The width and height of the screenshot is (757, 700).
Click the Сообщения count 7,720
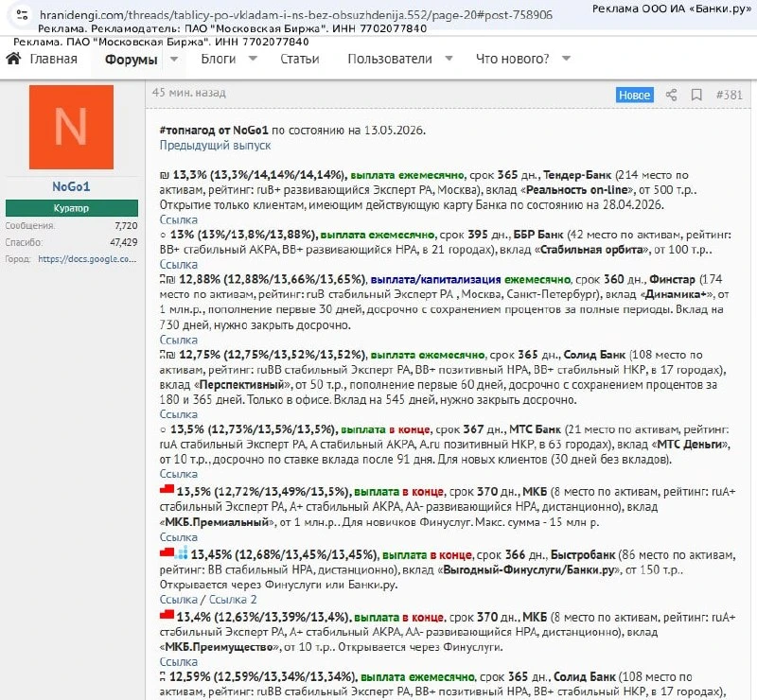click(126, 225)
